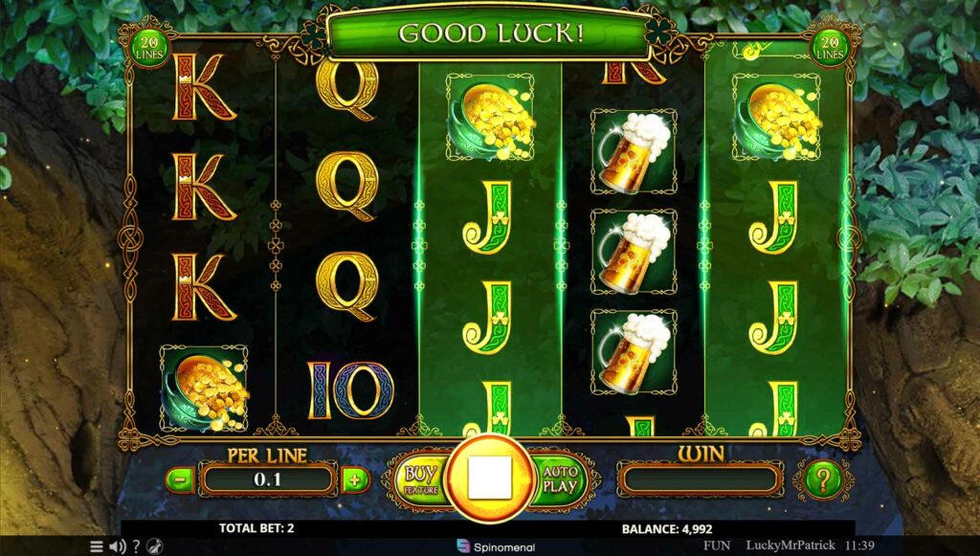Screen dimensions: 980x556
Task: Click the middle beer mug symbol
Action: tap(634, 251)
